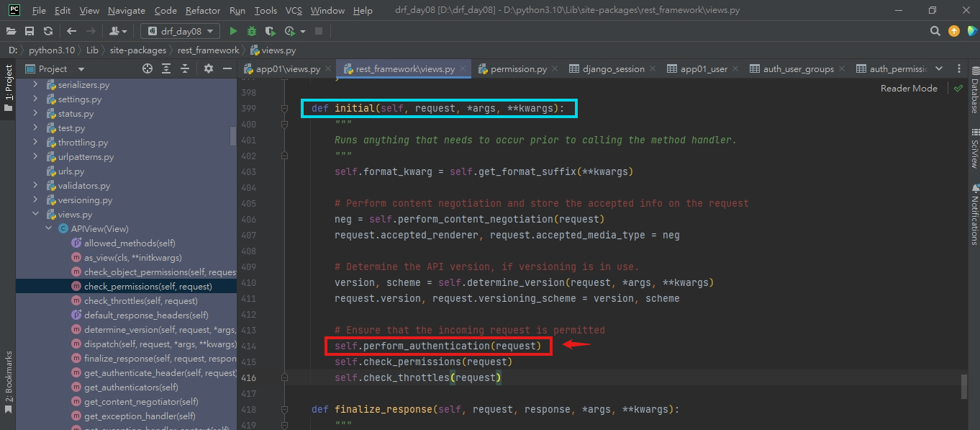Click python3.10 breadcrumb
Screen dimensions: 980x430
point(51,50)
